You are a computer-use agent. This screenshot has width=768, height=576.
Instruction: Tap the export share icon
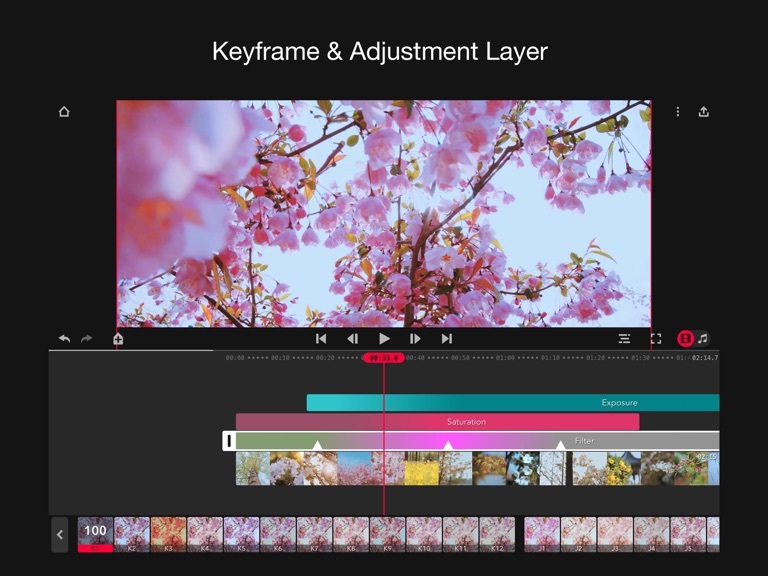tap(703, 112)
